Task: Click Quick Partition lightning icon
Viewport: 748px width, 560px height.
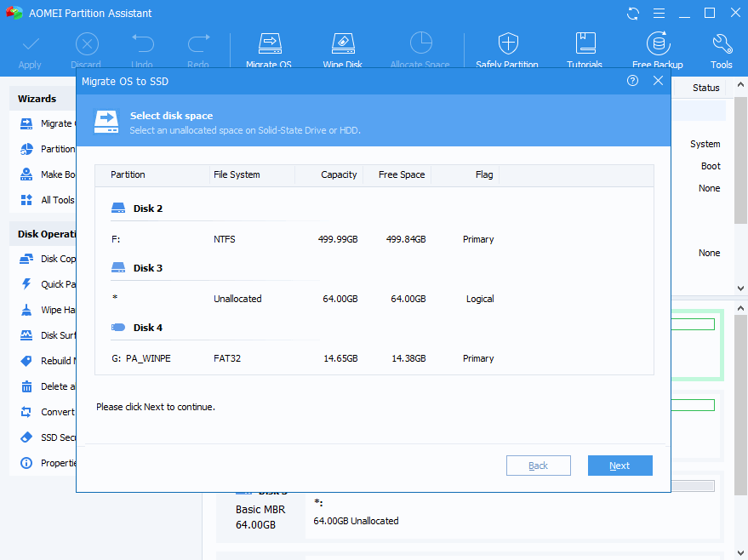Action: coord(26,283)
